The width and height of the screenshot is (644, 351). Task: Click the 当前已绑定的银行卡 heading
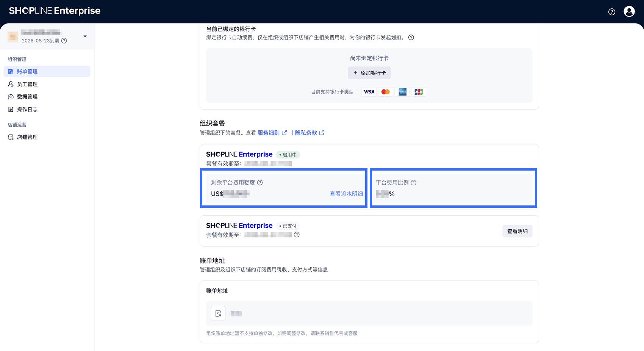point(231,29)
